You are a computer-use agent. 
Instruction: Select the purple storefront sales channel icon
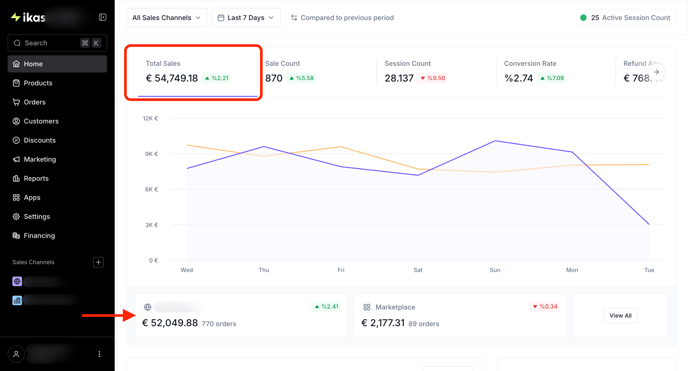point(17,281)
